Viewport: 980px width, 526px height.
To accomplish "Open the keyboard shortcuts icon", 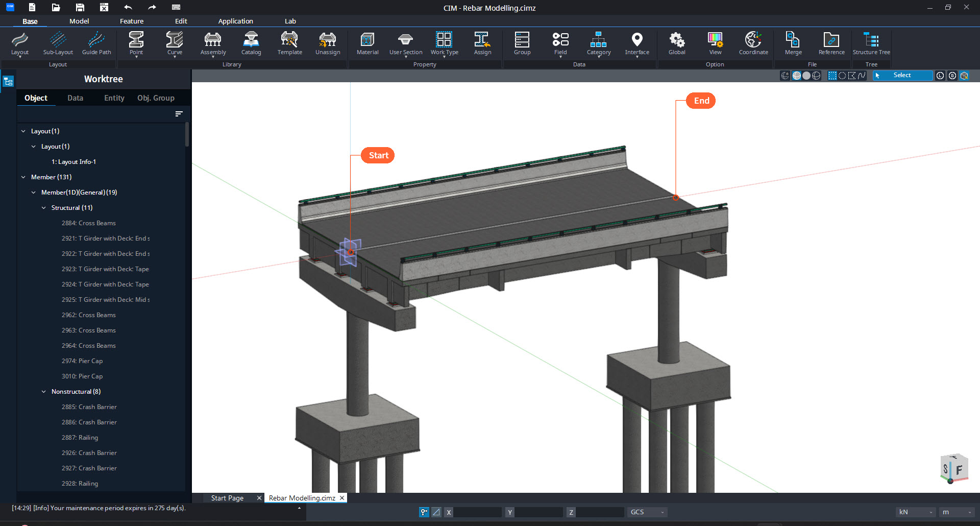I will point(176,7).
